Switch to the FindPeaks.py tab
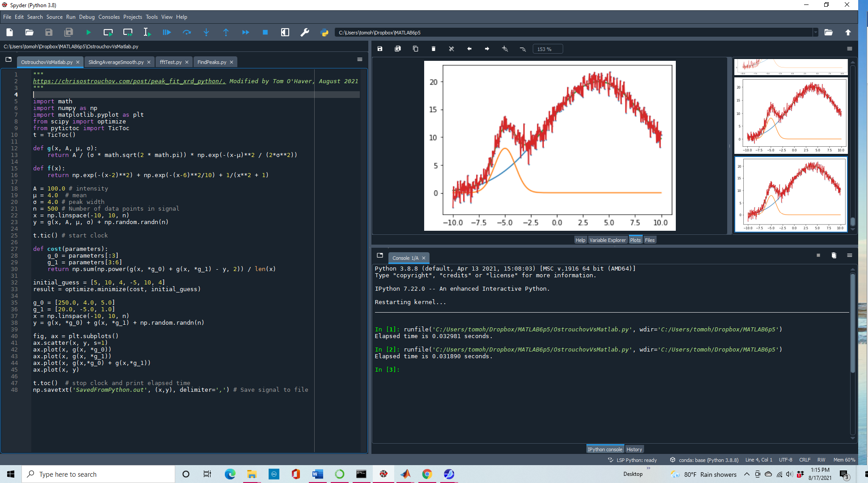 pyautogui.click(x=212, y=62)
